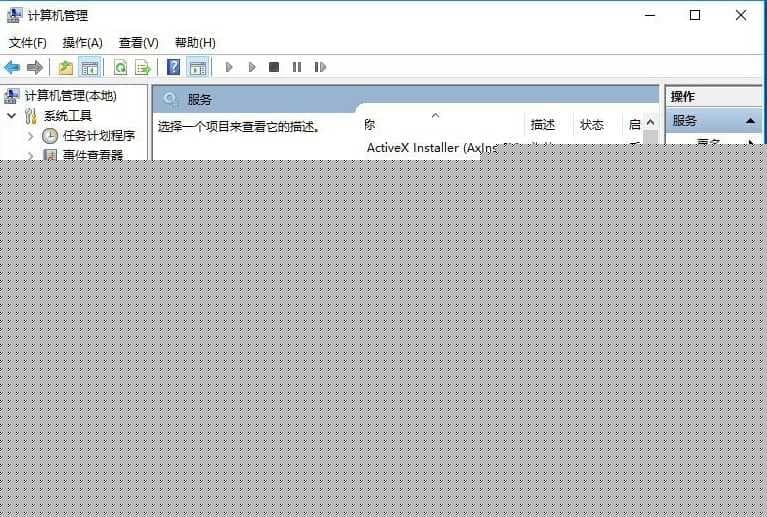The image size is (767, 517).
Task: Go forward with the gray right arrow
Action: point(35,67)
